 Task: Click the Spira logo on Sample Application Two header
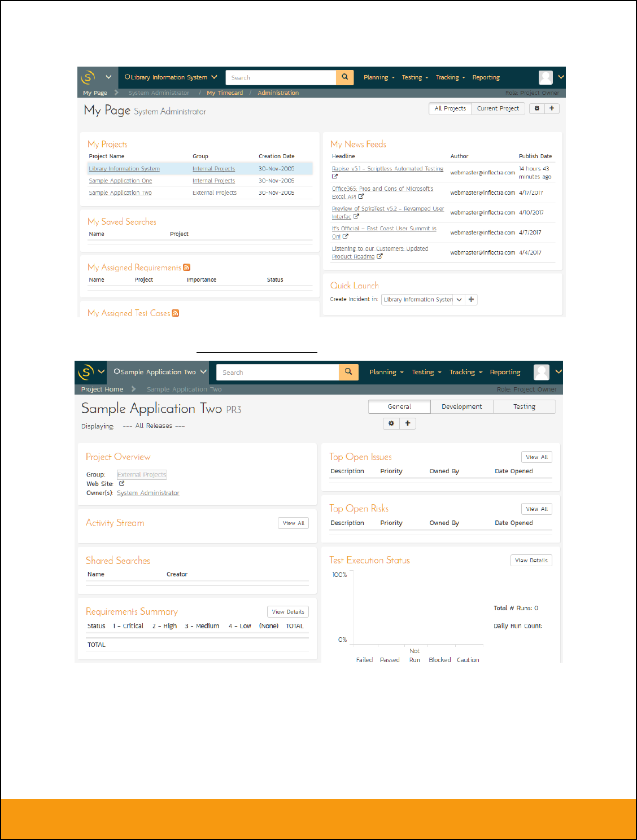(86, 371)
